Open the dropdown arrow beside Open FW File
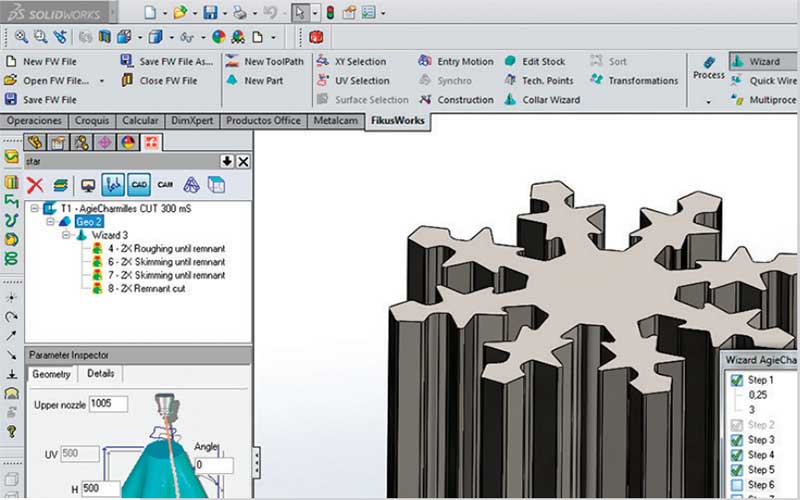This screenshot has width=800, height=500. coord(102,81)
